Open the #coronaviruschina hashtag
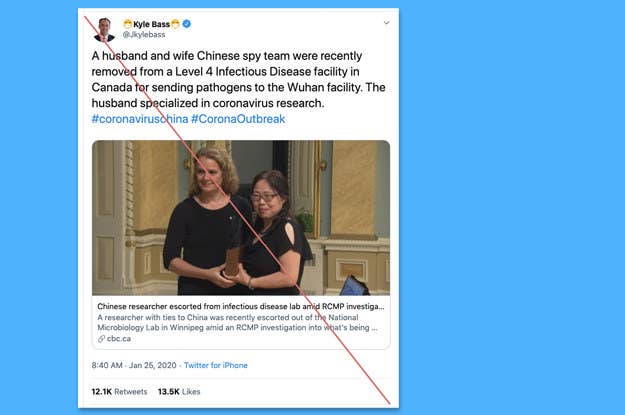This screenshot has height=415, width=625. 140,119
